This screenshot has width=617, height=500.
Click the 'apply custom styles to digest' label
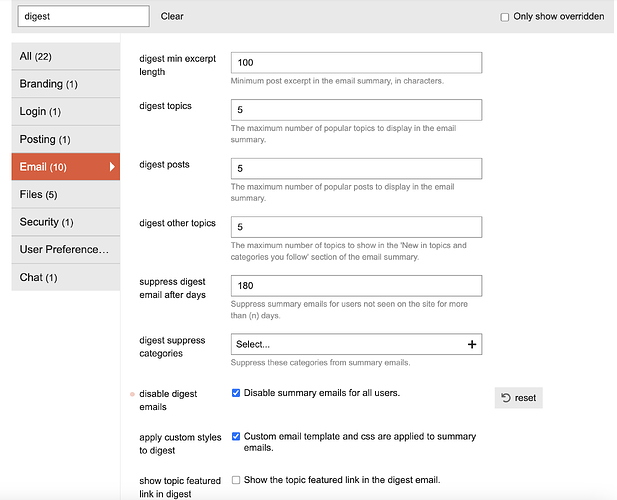[x=180, y=444]
